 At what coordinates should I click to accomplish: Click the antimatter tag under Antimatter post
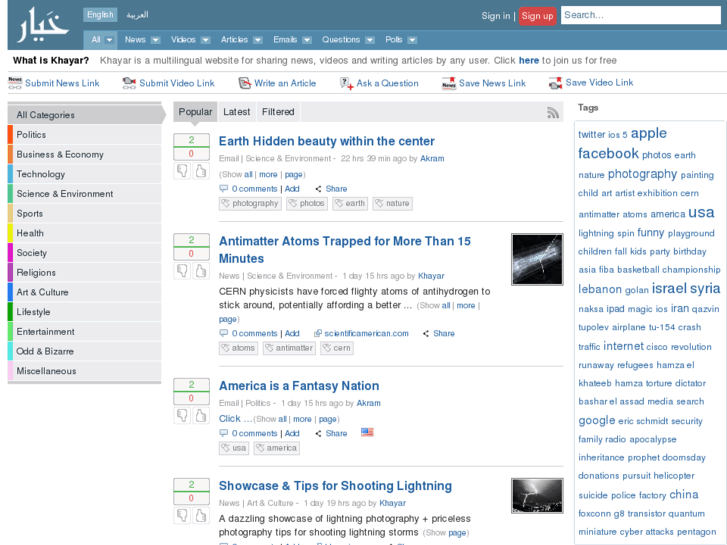click(x=289, y=348)
